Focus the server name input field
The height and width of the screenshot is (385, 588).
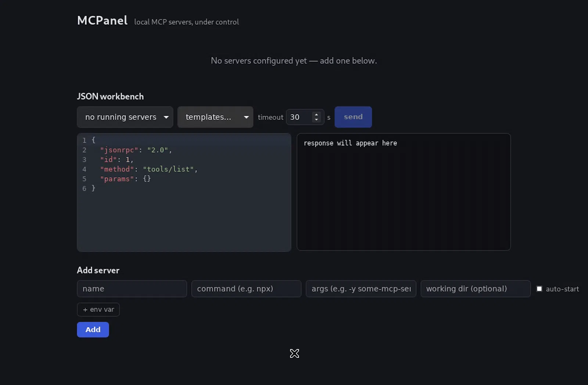pyautogui.click(x=132, y=289)
